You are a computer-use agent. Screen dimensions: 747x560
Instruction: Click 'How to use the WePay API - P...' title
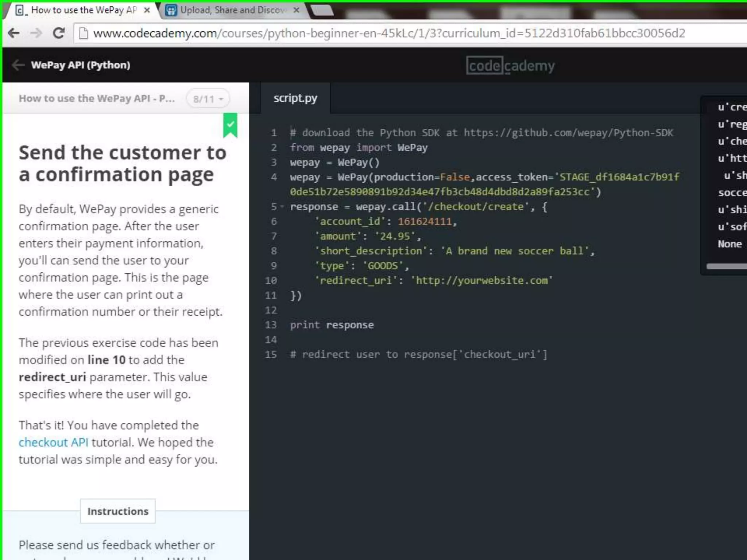(x=97, y=98)
